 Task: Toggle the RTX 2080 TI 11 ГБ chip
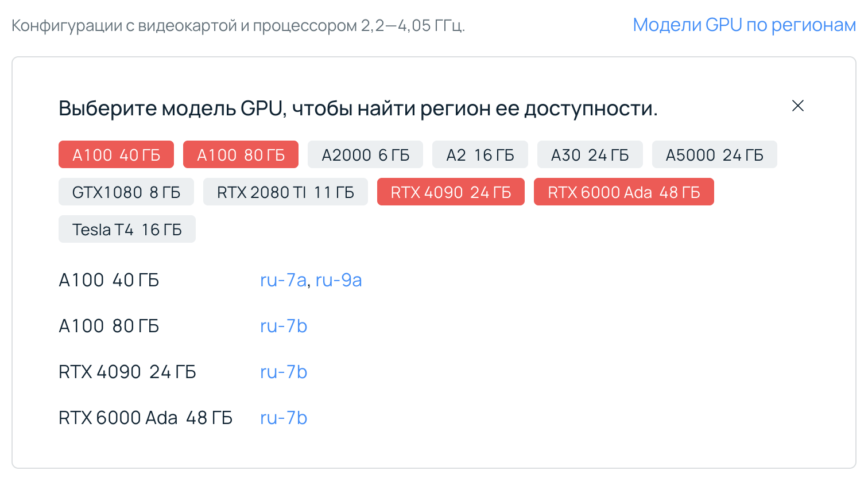(x=285, y=192)
